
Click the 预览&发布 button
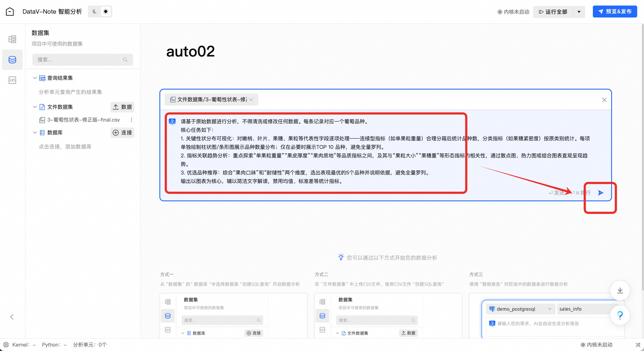click(x=615, y=12)
